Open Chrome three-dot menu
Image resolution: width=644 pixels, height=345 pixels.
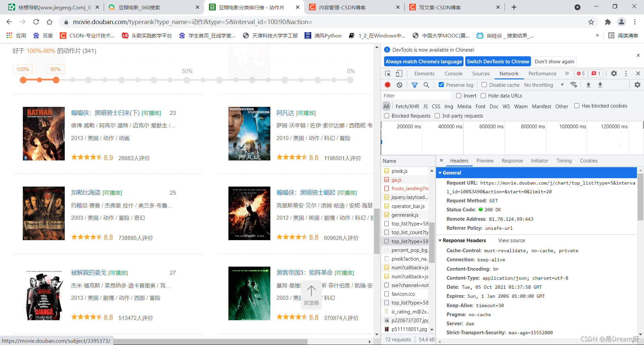(x=635, y=22)
